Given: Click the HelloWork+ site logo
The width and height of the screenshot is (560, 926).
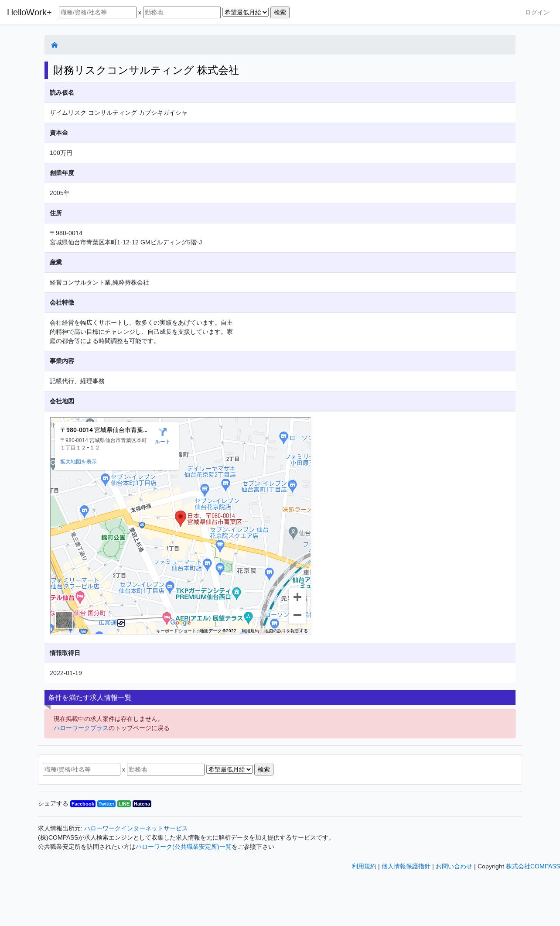Looking at the screenshot, I should point(29,12).
